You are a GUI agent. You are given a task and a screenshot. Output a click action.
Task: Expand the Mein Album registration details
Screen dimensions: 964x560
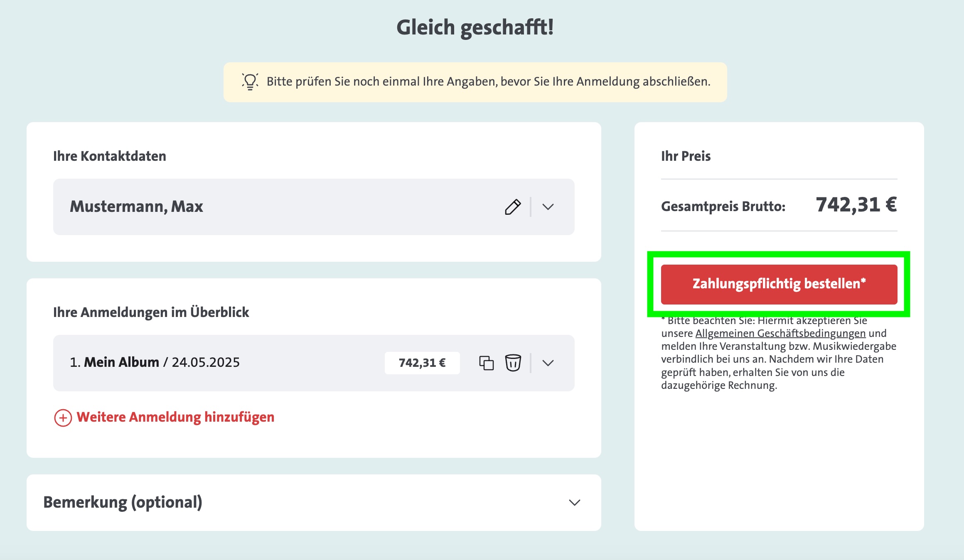coord(548,363)
